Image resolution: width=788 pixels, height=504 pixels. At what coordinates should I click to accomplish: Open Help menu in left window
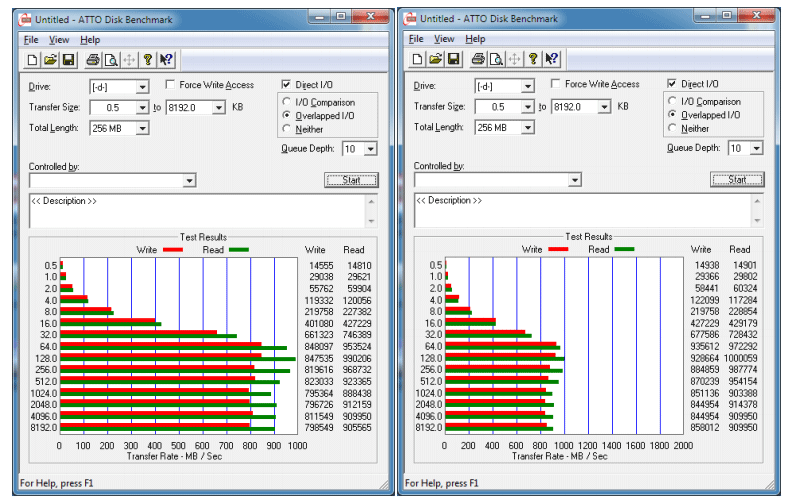(x=90, y=40)
